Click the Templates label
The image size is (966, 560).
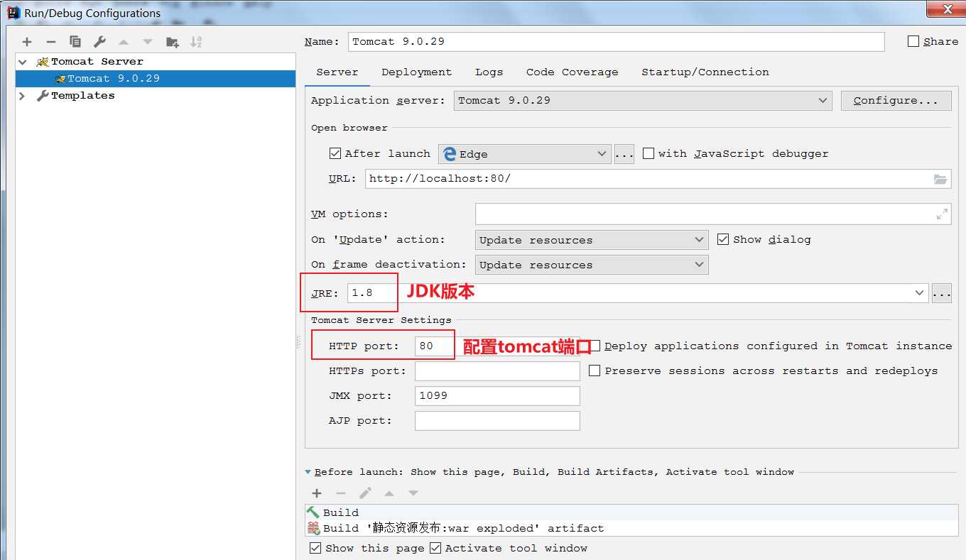tap(82, 95)
